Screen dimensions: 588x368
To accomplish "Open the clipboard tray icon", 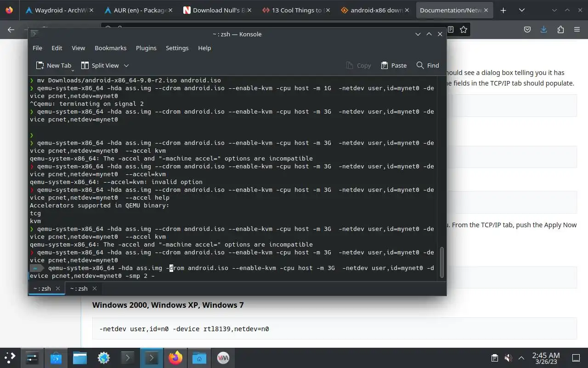I will click(x=495, y=358).
